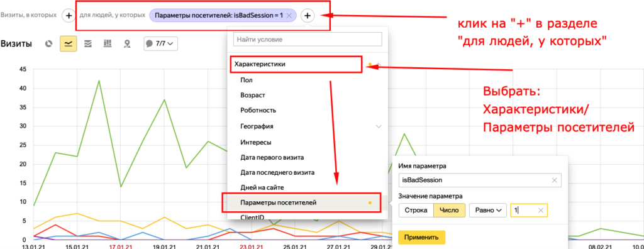Switch to stacked area chart view
The width and height of the screenshot is (644, 249).
pyautogui.click(x=87, y=43)
